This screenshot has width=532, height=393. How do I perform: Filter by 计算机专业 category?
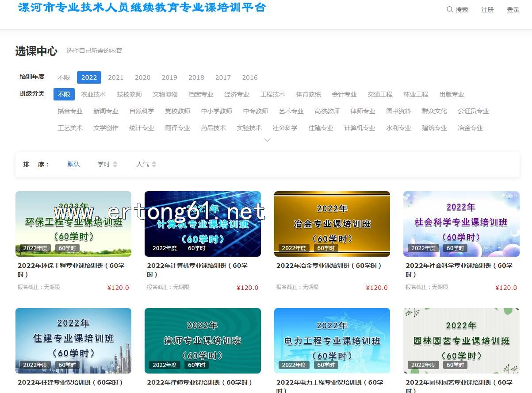point(360,128)
